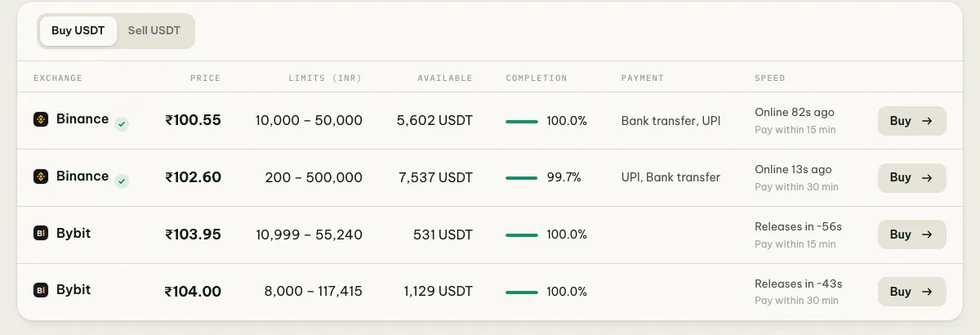This screenshot has height=335, width=980.
Task: Click the 7,537 USDT available amount
Action: pyautogui.click(x=434, y=177)
